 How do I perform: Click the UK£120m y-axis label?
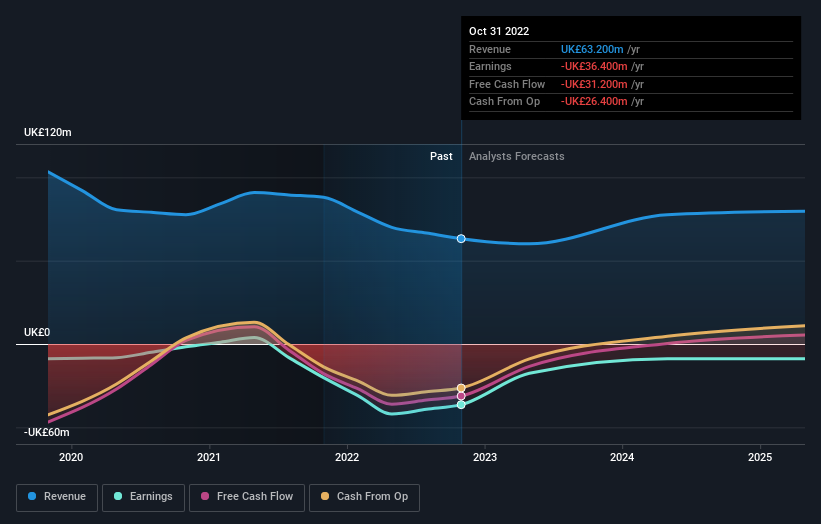pos(48,132)
